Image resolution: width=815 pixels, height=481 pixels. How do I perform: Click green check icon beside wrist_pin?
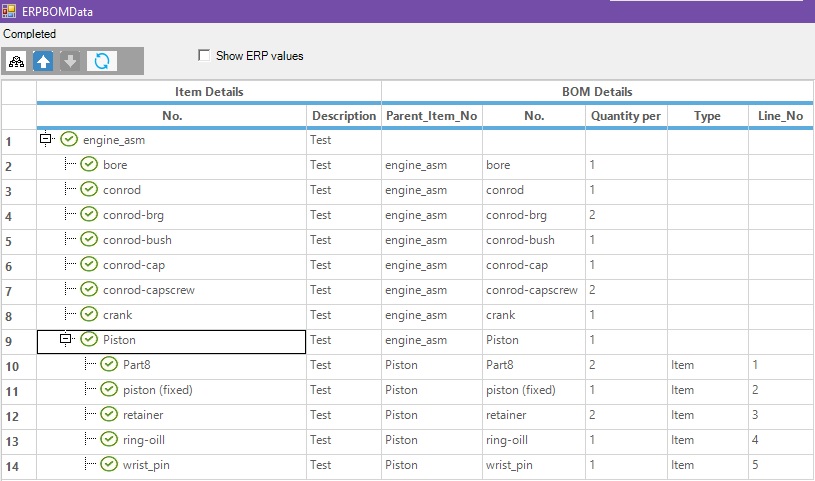[109, 464]
